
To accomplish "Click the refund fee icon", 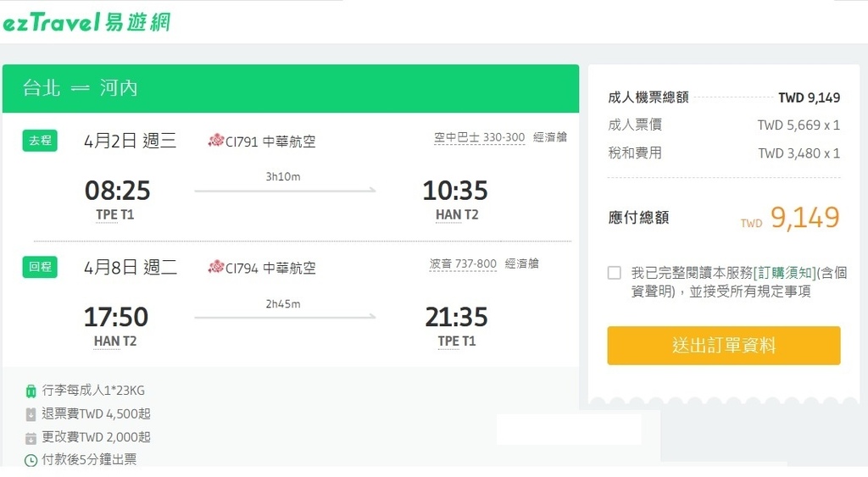I will pos(31,414).
